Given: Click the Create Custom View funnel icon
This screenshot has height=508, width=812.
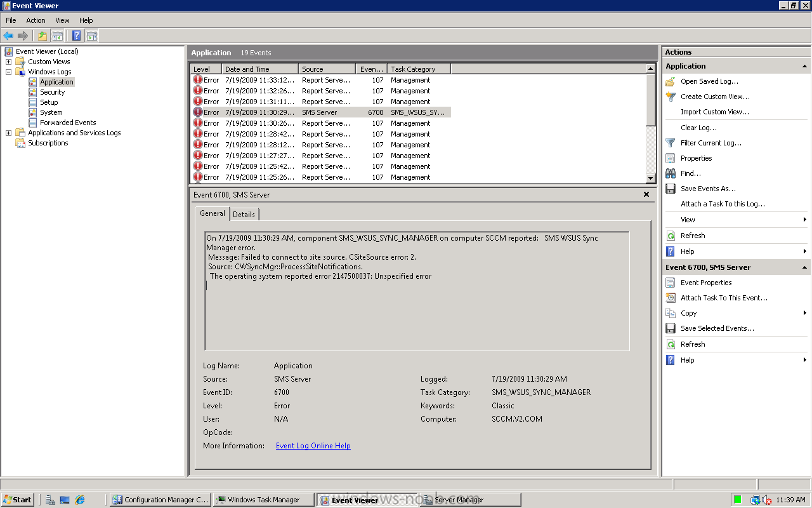Looking at the screenshot, I should click(671, 97).
